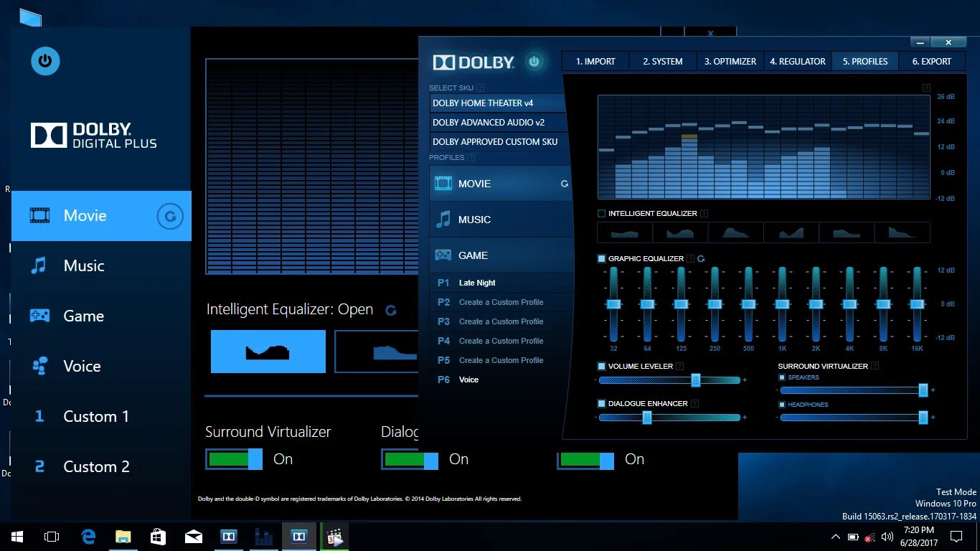The height and width of the screenshot is (551, 980).
Task: Reset Movie profile in Dolby Digital Plus sidebar
Action: click(170, 216)
